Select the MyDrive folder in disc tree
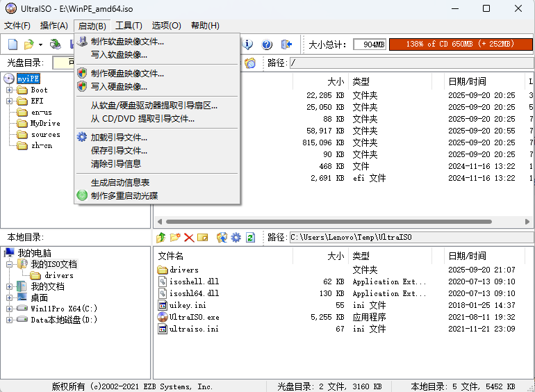The width and height of the screenshot is (535, 392). [45, 123]
